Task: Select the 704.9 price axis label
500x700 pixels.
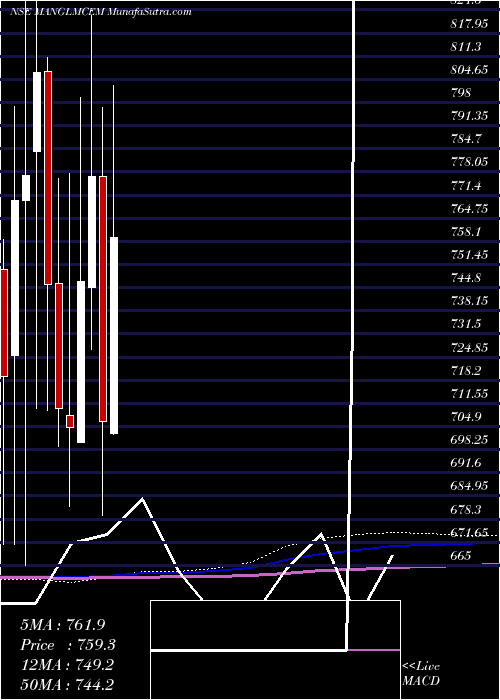Action: (x=466, y=418)
